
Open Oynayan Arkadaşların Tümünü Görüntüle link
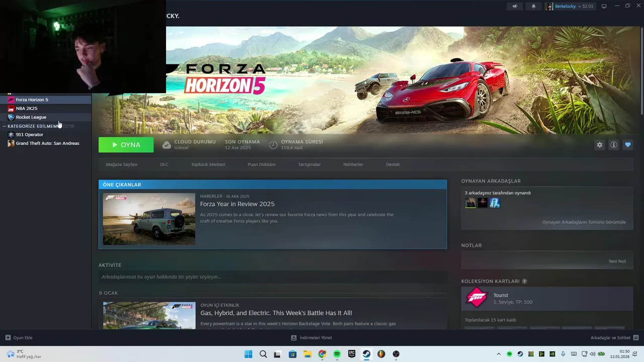[x=584, y=222]
